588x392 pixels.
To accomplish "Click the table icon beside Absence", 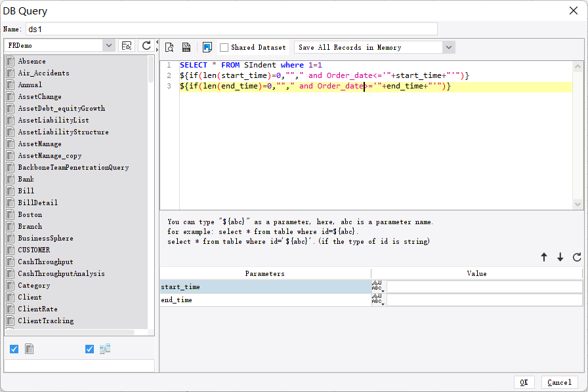I will pyautogui.click(x=10, y=61).
